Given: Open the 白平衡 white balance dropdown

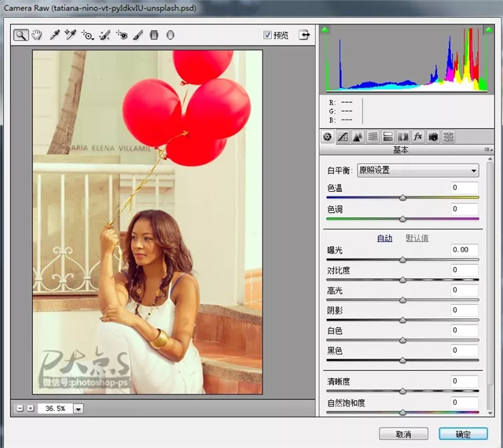Looking at the screenshot, I should [417, 170].
